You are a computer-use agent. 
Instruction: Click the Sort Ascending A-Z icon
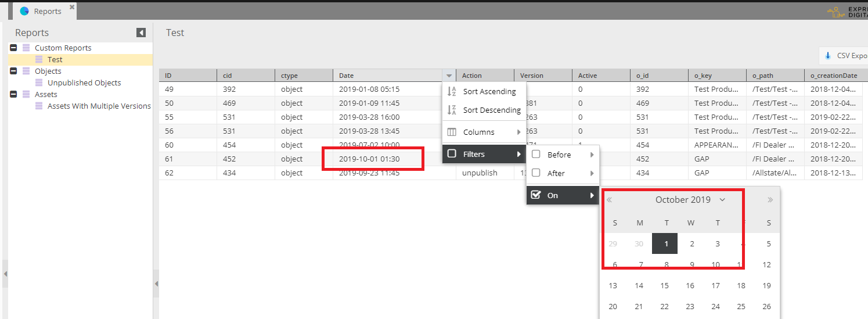(452, 91)
